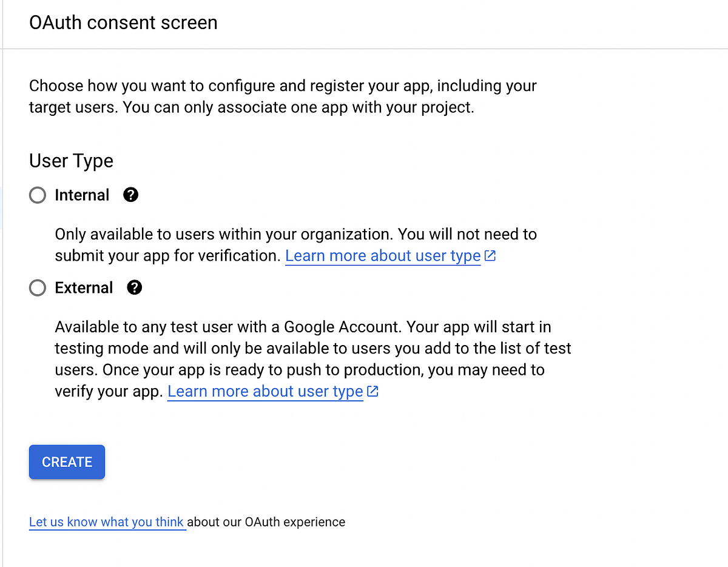Open the External learn more about user type link
This screenshot has width=728, height=567.
(x=265, y=391)
